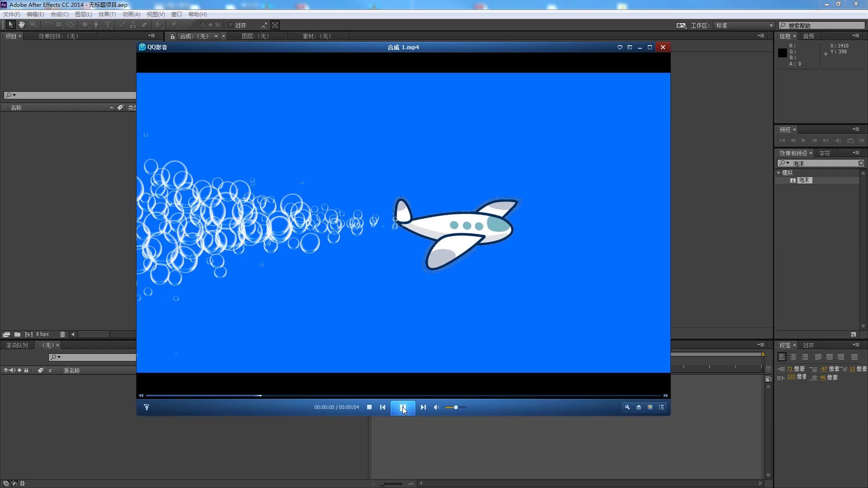Screen dimensions: 868x488
Task: Select left text alignment in paragraph panel
Action: click(782, 357)
